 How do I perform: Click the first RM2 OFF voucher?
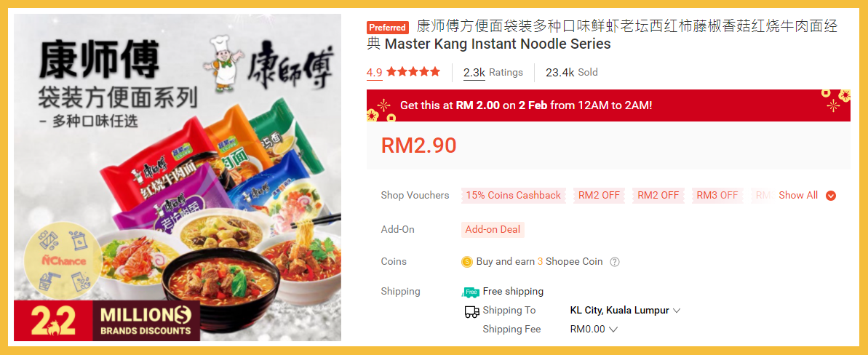click(x=599, y=195)
